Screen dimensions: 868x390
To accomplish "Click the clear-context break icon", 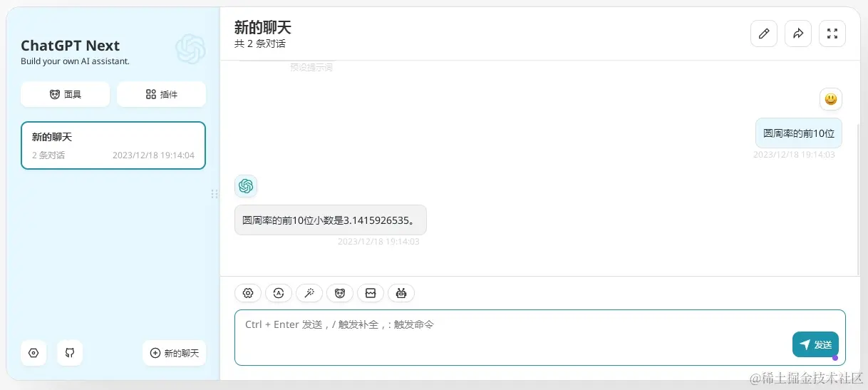I will [371, 293].
